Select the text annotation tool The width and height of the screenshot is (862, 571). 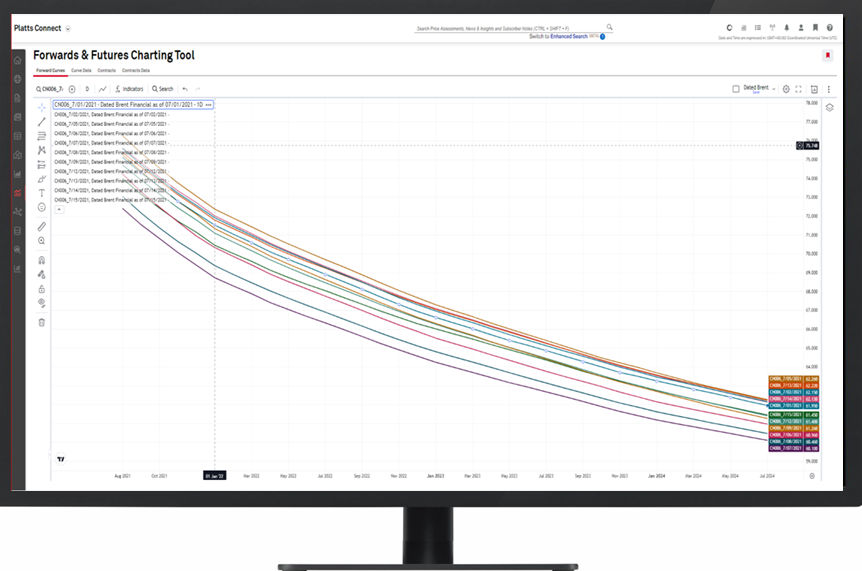pyautogui.click(x=41, y=193)
